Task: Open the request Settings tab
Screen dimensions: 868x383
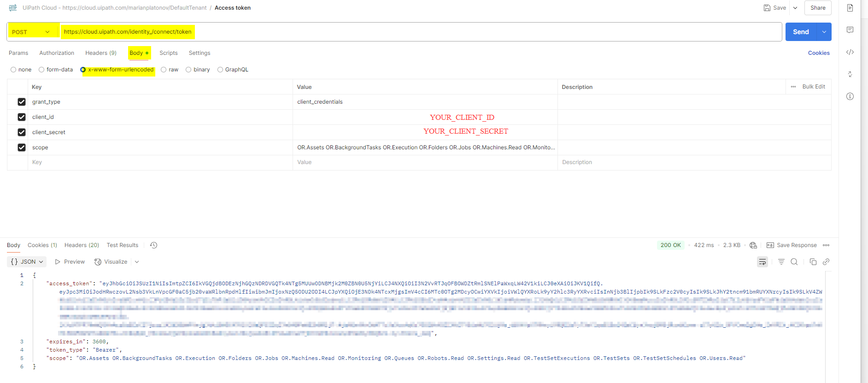Action: pos(199,53)
